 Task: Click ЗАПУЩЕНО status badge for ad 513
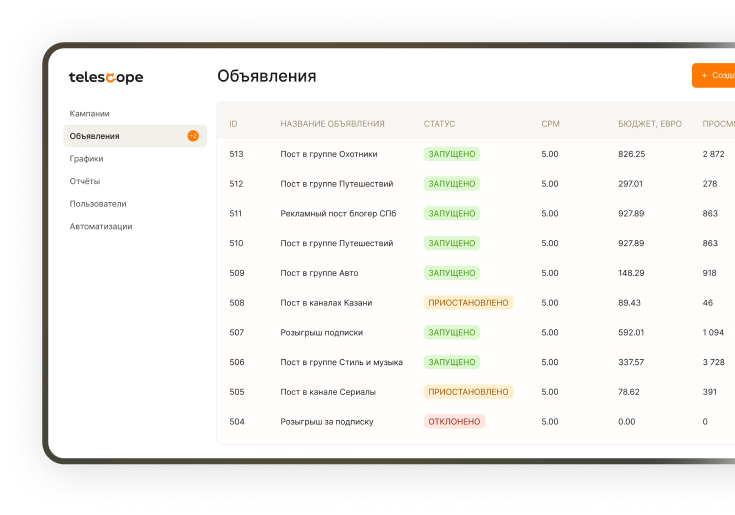[x=451, y=154]
